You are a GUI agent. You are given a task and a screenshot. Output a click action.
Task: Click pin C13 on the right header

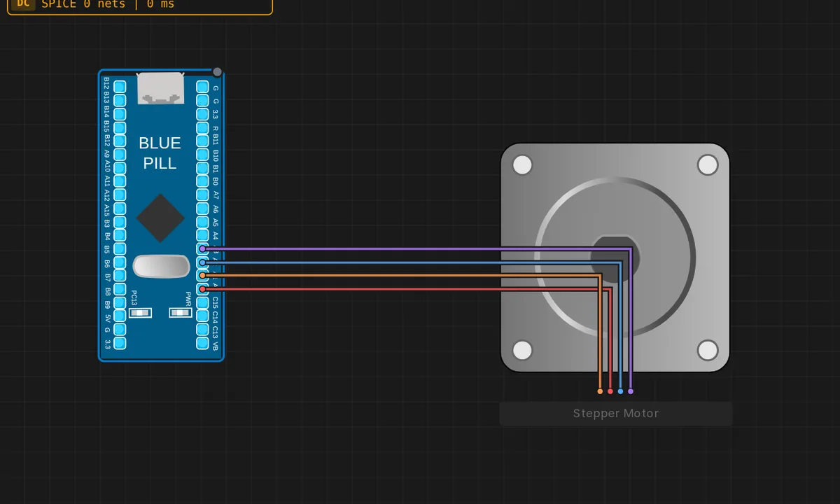click(x=202, y=330)
